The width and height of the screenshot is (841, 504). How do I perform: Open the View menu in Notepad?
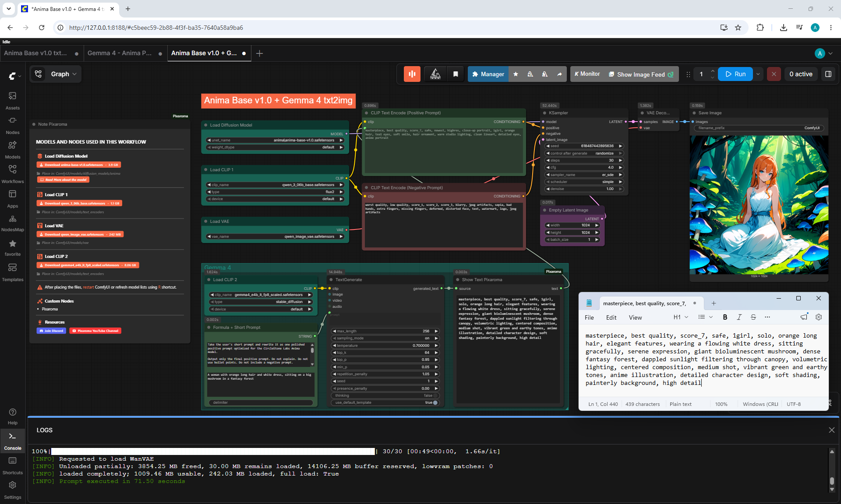[x=635, y=317]
